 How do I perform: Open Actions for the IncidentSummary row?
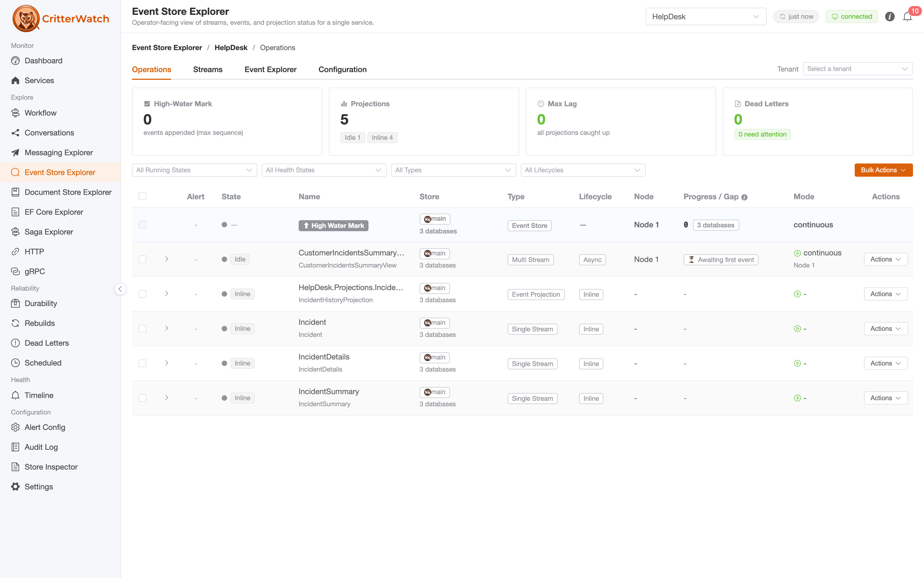(886, 398)
